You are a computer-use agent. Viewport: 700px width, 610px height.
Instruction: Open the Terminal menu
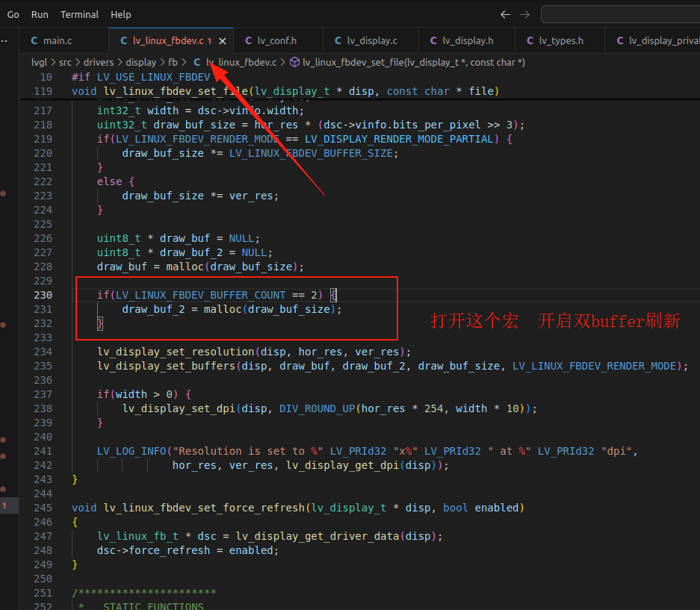pyautogui.click(x=79, y=14)
